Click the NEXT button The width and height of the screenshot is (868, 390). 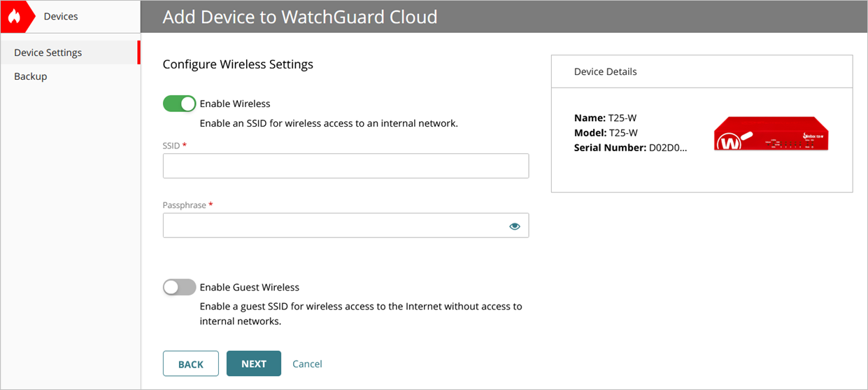(254, 363)
